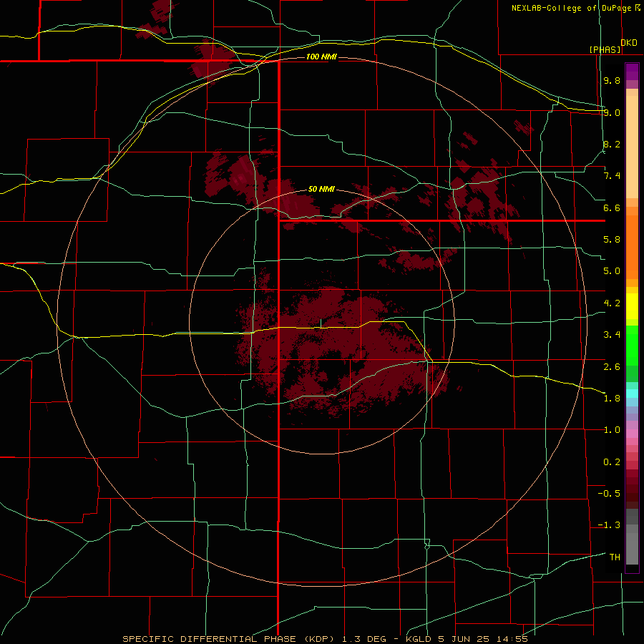644x644 pixels.
Task: Click the 2.6 legend value
Action: tap(612, 367)
